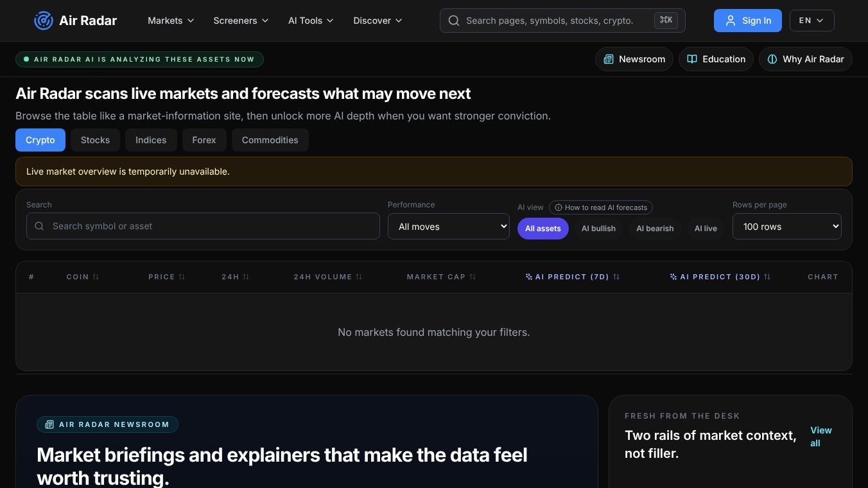Click the Education book icon
Viewport: 868px width, 488px height.
tap(692, 59)
